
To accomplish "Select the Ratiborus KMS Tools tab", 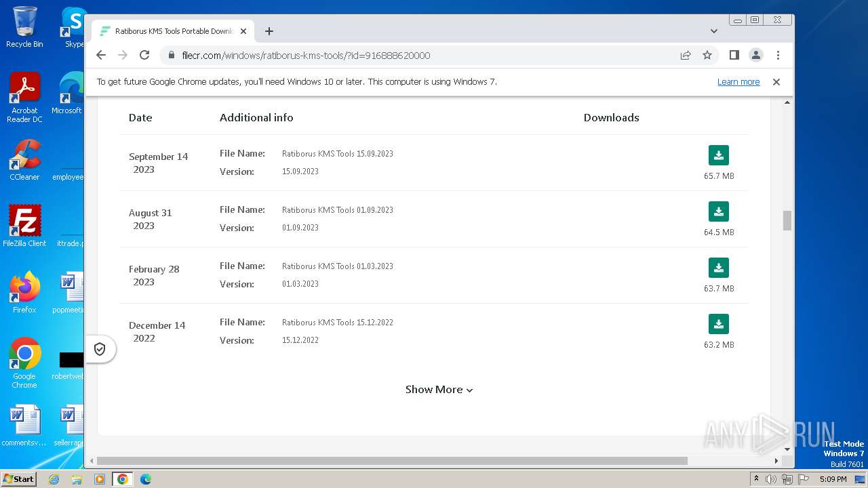I will tap(173, 31).
